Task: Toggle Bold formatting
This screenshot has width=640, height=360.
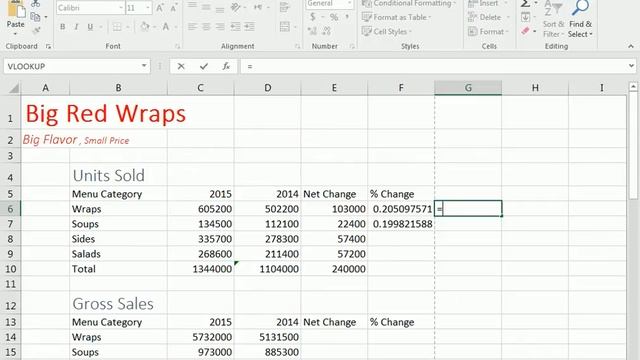Action: (62, 27)
